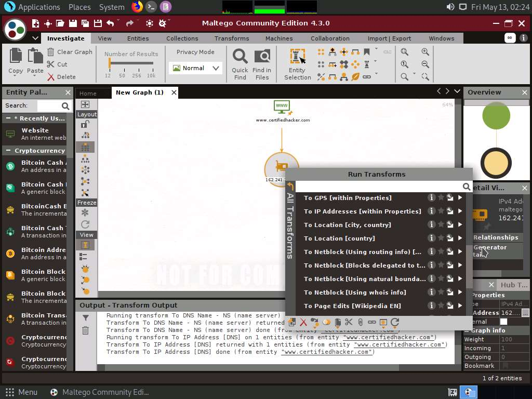Click configure icon for To Location [country]

pyautogui.click(x=450, y=238)
